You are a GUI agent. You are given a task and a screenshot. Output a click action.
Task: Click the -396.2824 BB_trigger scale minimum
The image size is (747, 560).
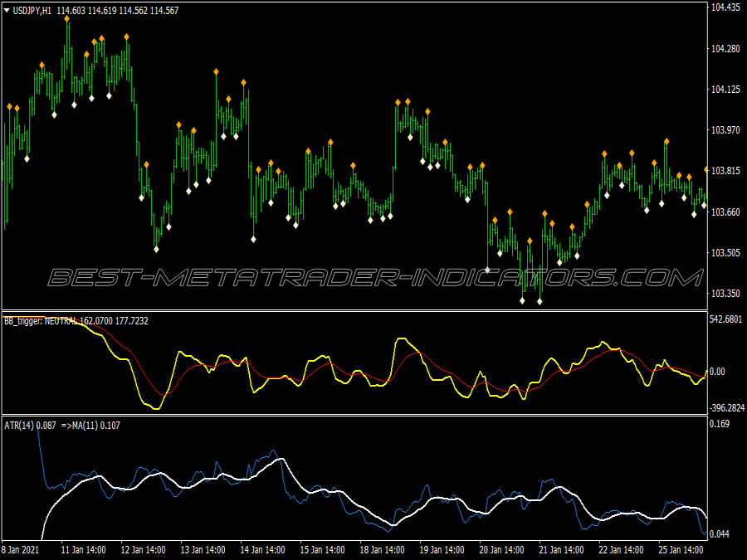pos(727,408)
